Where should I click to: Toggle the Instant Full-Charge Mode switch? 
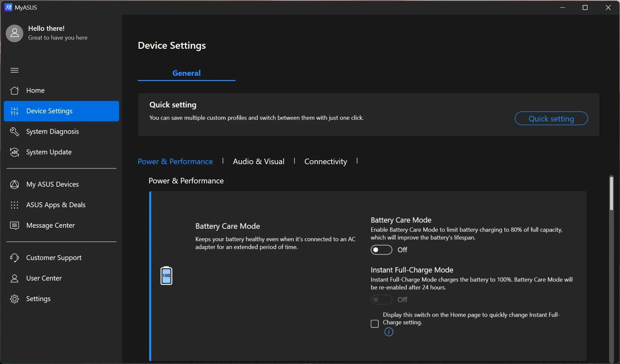pyautogui.click(x=381, y=299)
